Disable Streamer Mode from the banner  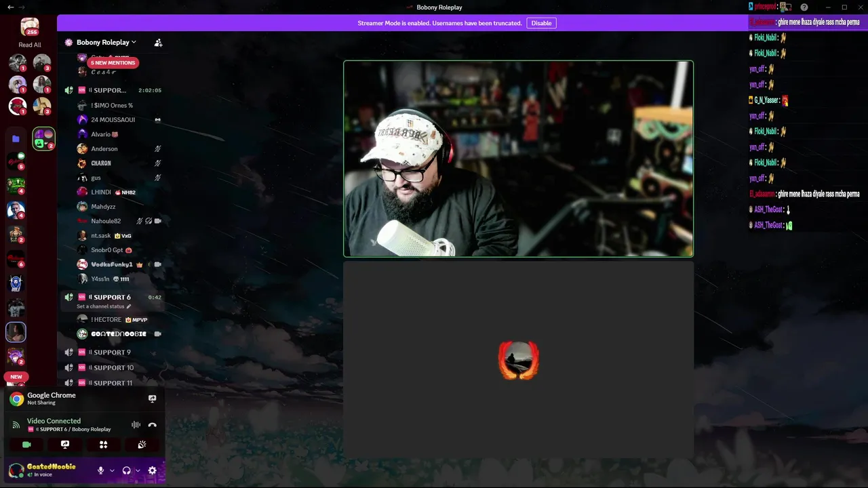click(541, 23)
